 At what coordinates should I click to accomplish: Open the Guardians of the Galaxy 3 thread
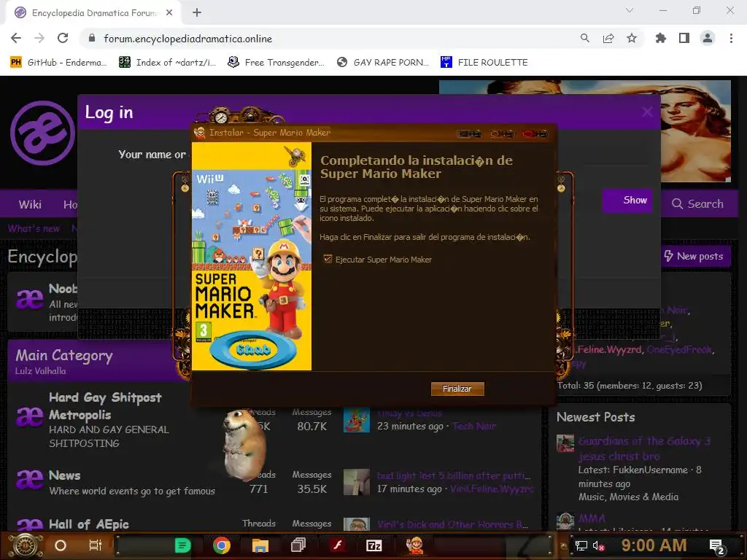tap(644, 448)
